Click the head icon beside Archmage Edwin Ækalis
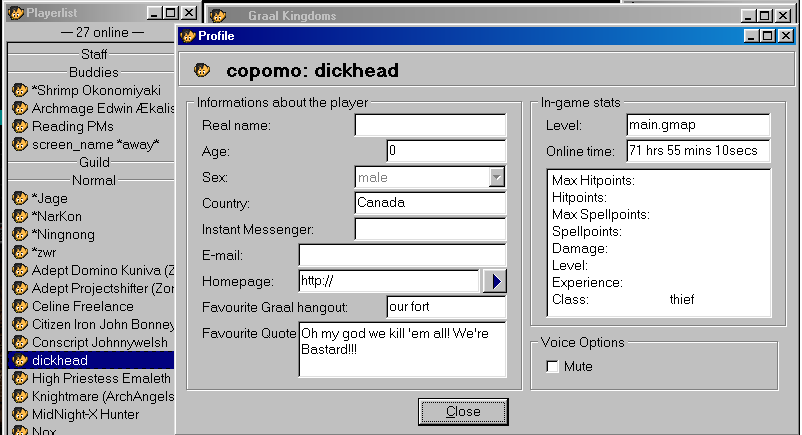Screen dimensions: 802x435 click(x=19, y=108)
